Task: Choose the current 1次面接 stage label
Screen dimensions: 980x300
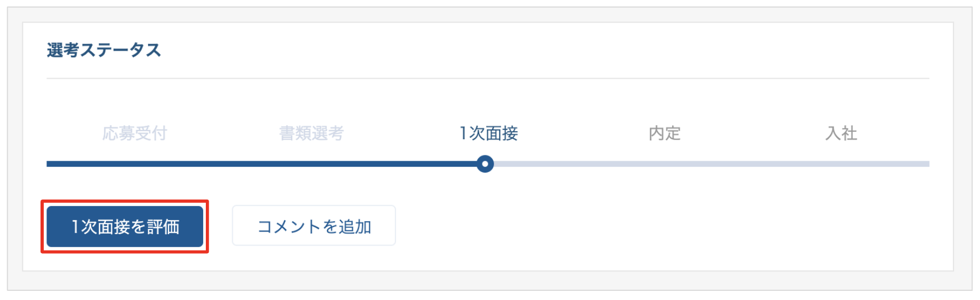Action: pos(488,133)
